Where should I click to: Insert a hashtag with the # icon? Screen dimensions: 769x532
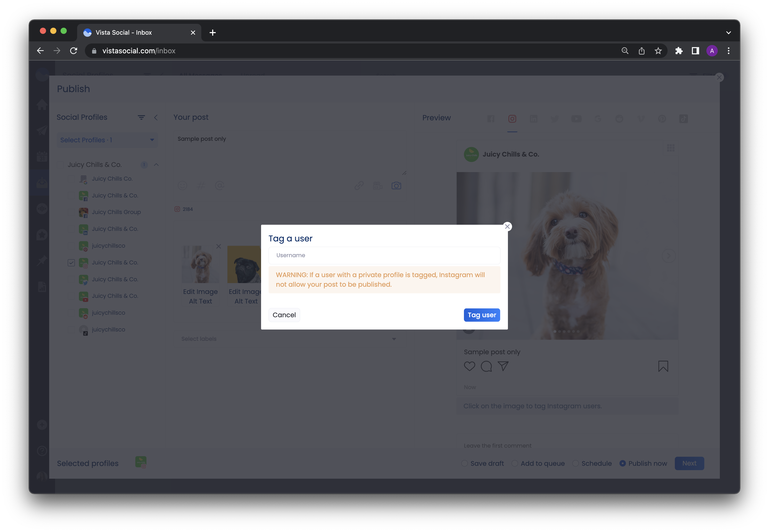201,186
